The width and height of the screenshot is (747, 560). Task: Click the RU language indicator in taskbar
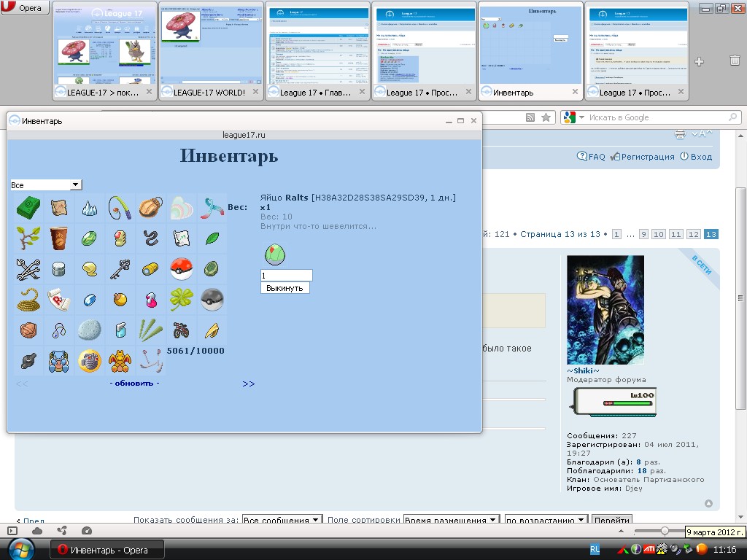pos(595,550)
